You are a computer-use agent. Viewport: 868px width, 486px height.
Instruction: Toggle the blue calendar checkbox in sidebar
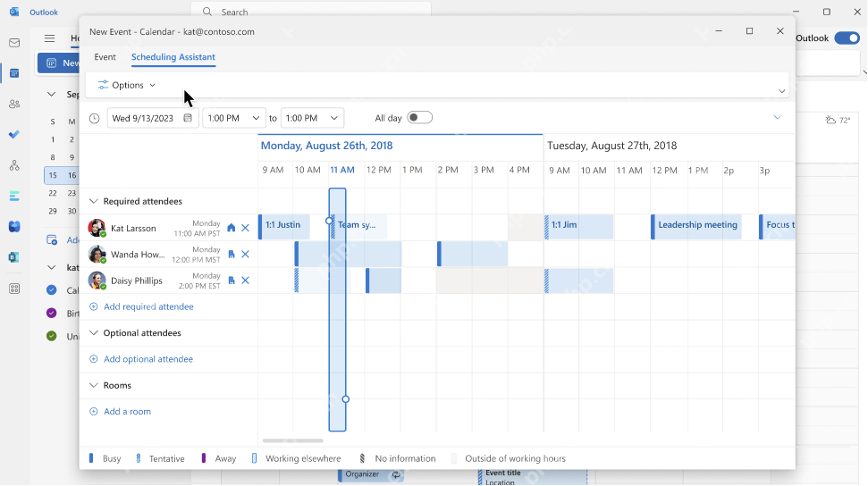pos(52,289)
